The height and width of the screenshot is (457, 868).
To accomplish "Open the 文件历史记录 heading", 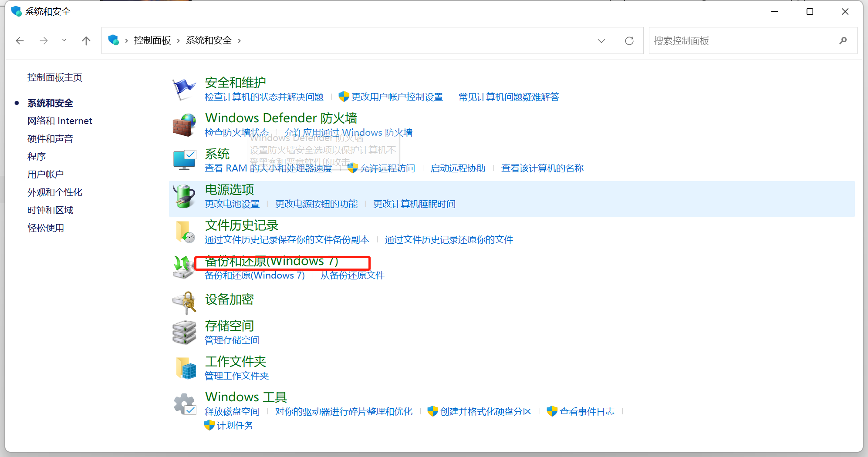I will point(242,225).
